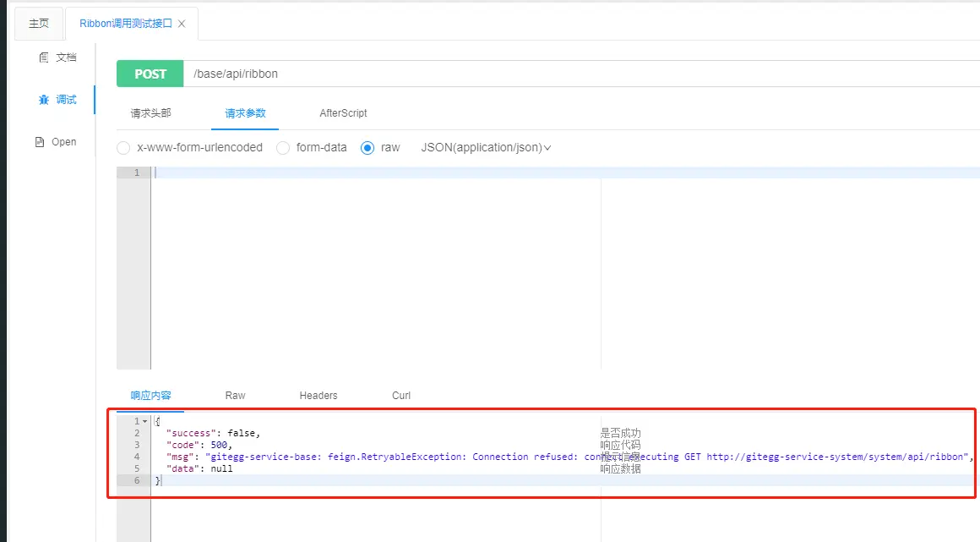Click the closing brace on response line 6
This screenshot has width=980, height=542.
coord(158,480)
